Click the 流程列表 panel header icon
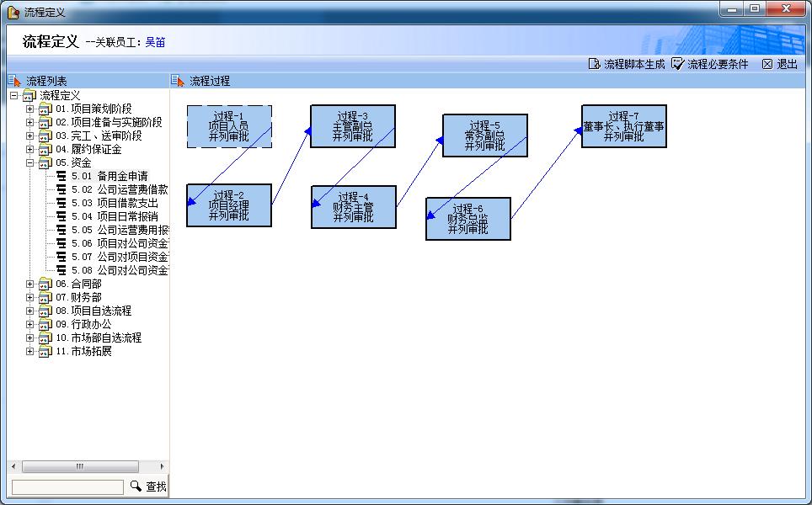The image size is (812, 505). [14, 81]
